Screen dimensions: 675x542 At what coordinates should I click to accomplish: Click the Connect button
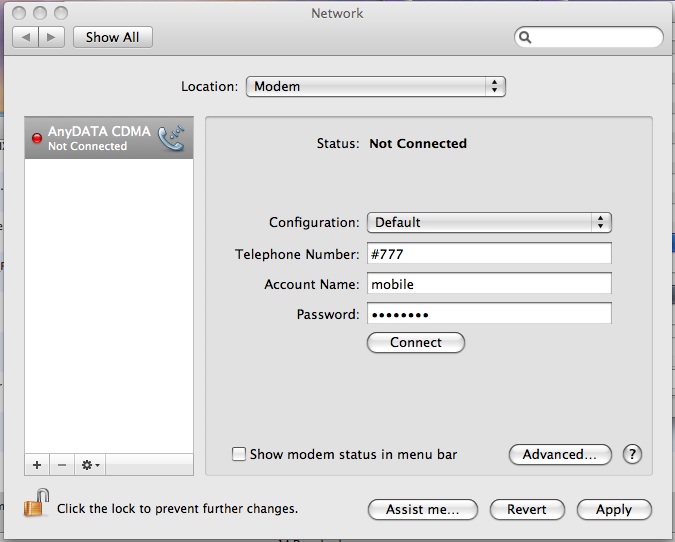coord(415,342)
